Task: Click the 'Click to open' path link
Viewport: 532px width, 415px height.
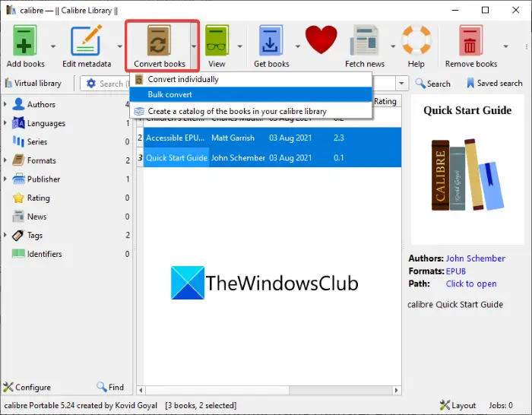Action: pos(471,284)
